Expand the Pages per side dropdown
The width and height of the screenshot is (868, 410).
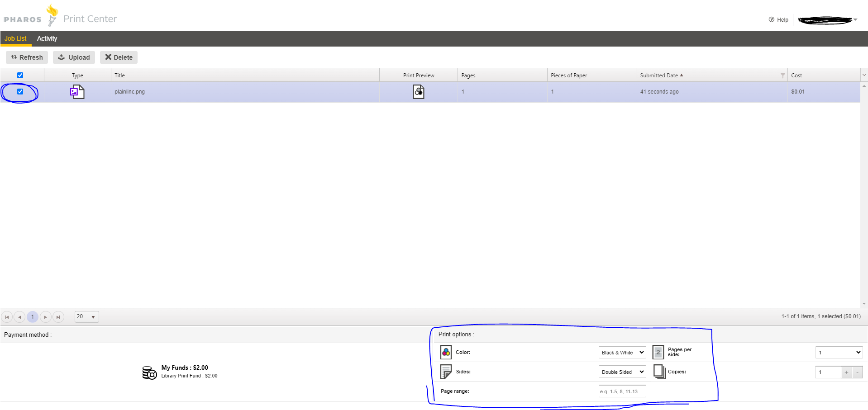click(x=839, y=353)
